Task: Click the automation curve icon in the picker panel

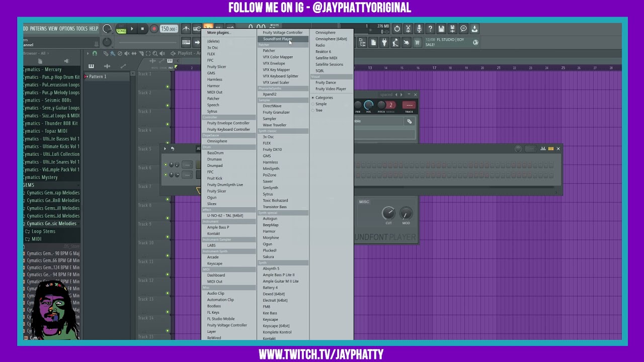Action: point(123,66)
